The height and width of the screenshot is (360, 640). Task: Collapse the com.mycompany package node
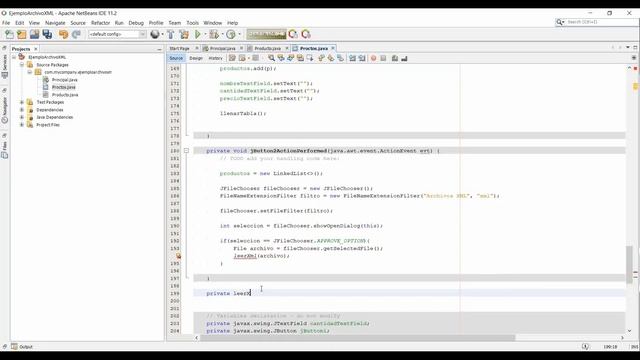point(30,72)
